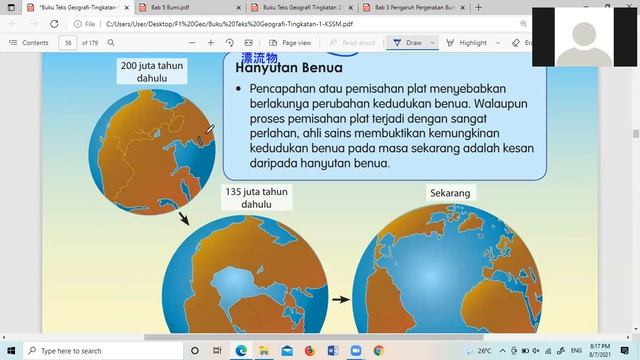
Task: Expand the Highlight color dropdown arrow
Action: (x=498, y=42)
